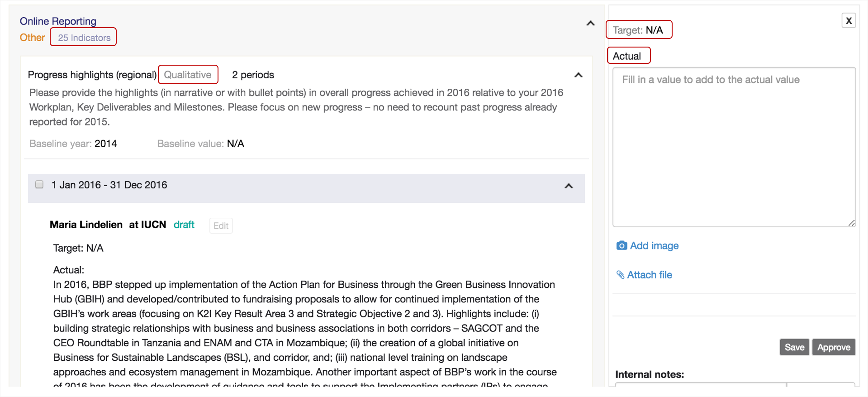Click the Actual heading in the side panel
Image resolution: width=868 pixels, height=397 pixels.
(x=627, y=56)
